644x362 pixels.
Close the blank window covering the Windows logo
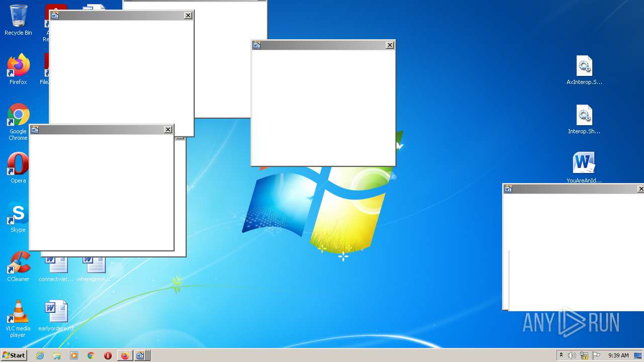(x=389, y=45)
